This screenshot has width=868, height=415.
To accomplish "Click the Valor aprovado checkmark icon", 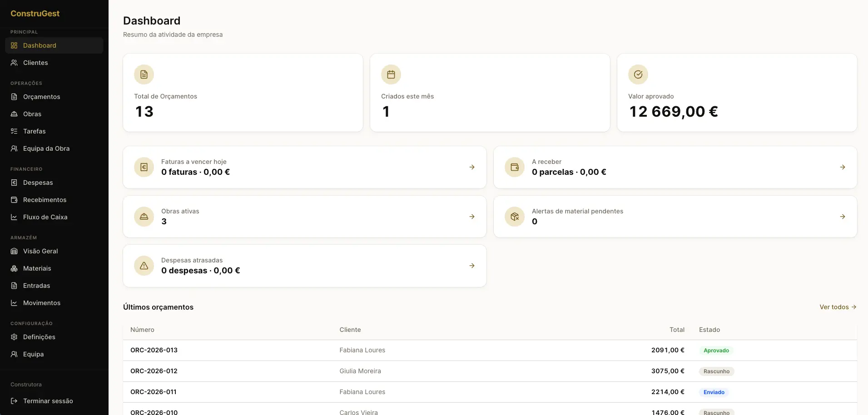I will [x=638, y=74].
